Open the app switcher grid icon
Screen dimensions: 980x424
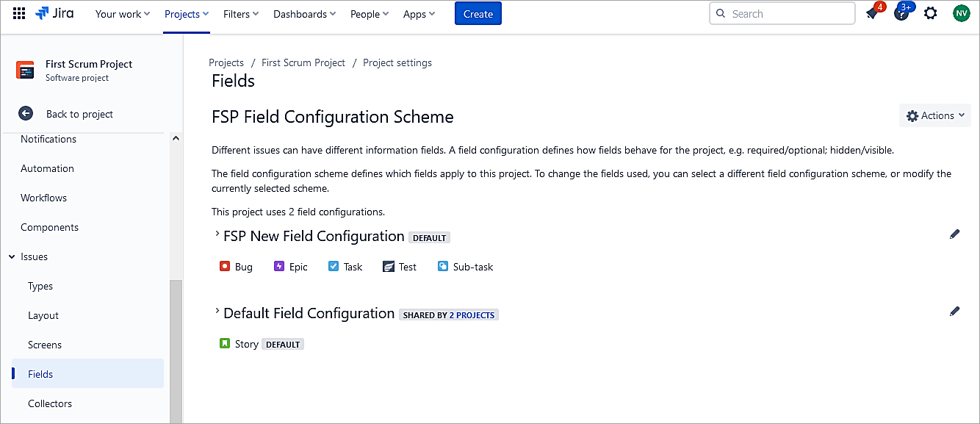tap(19, 13)
